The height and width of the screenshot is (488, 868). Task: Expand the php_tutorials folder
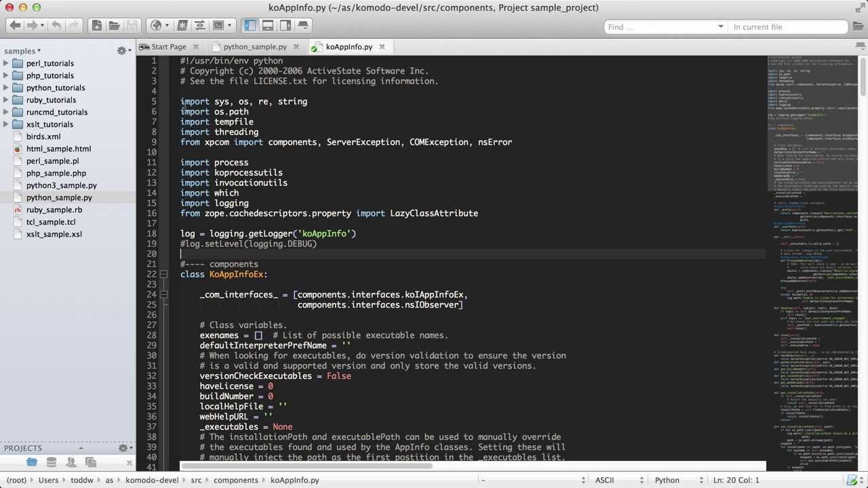[6, 75]
